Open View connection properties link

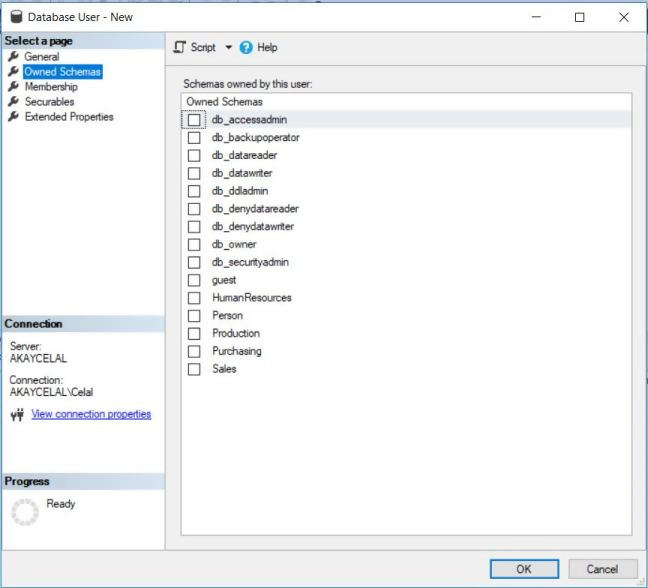[x=91, y=414]
